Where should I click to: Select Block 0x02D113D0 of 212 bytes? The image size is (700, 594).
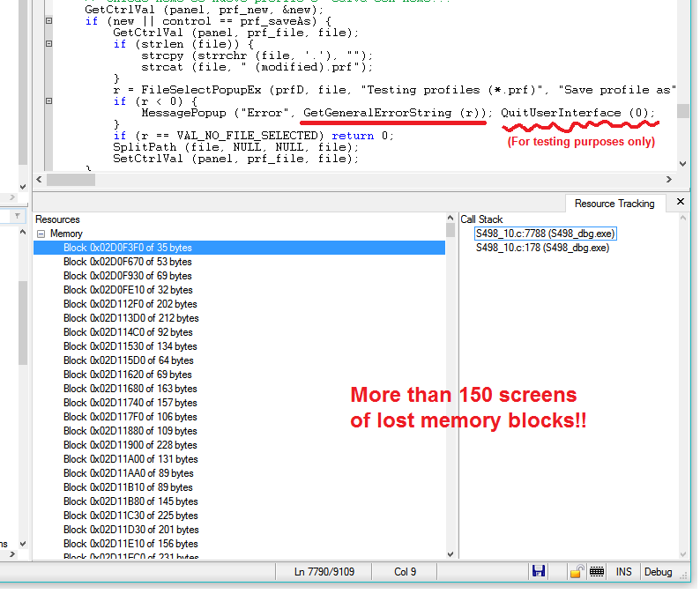click(x=131, y=320)
